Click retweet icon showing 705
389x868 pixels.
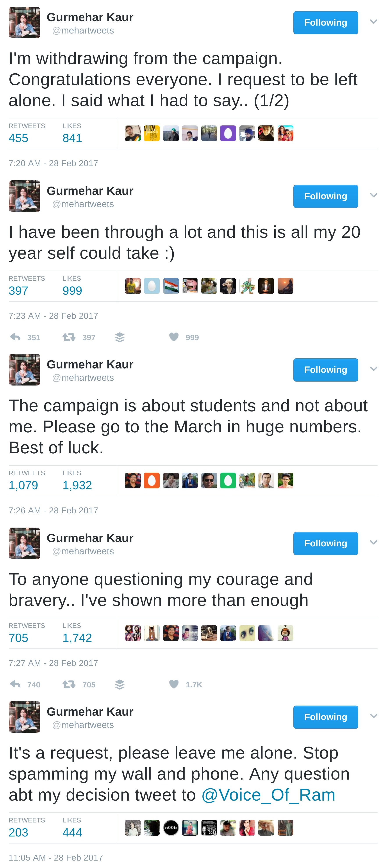pos(69,684)
